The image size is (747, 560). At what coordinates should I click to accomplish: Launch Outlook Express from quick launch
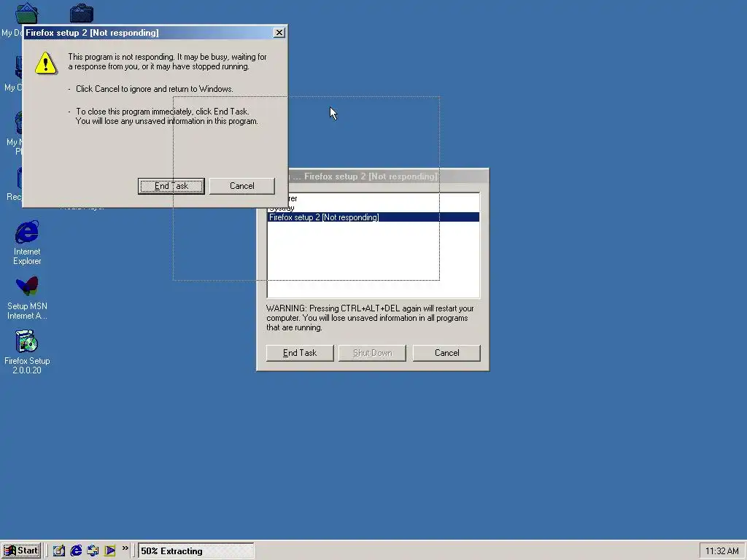(93, 551)
